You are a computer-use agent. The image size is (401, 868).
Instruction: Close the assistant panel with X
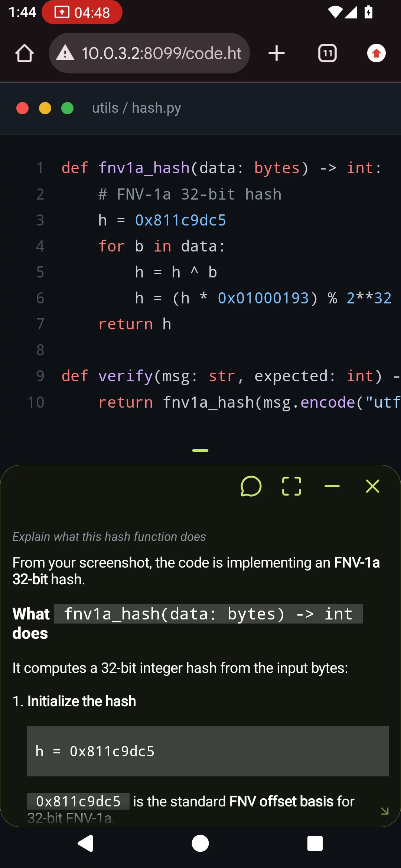[x=372, y=486]
